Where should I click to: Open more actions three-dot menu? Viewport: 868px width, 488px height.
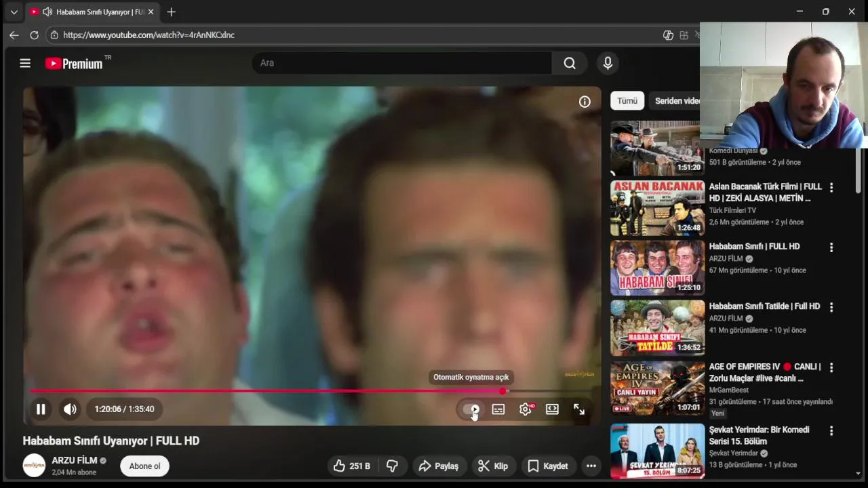click(x=591, y=466)
